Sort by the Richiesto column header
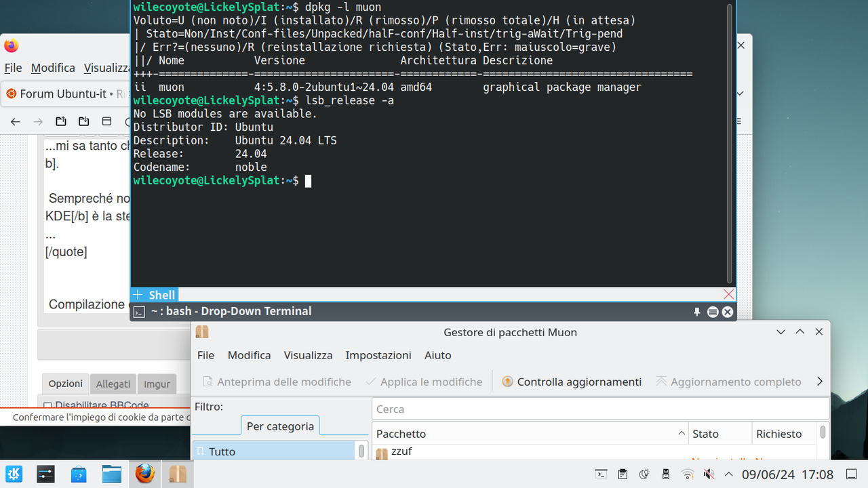Image resolution: width=868 pixels, height=488 pixels. coord(785,434)
